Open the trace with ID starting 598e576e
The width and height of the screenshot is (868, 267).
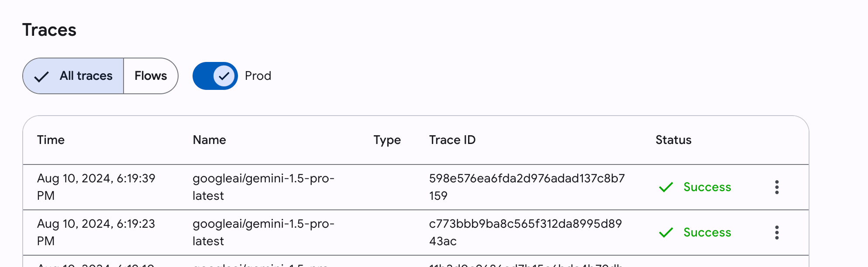[526, 187]
